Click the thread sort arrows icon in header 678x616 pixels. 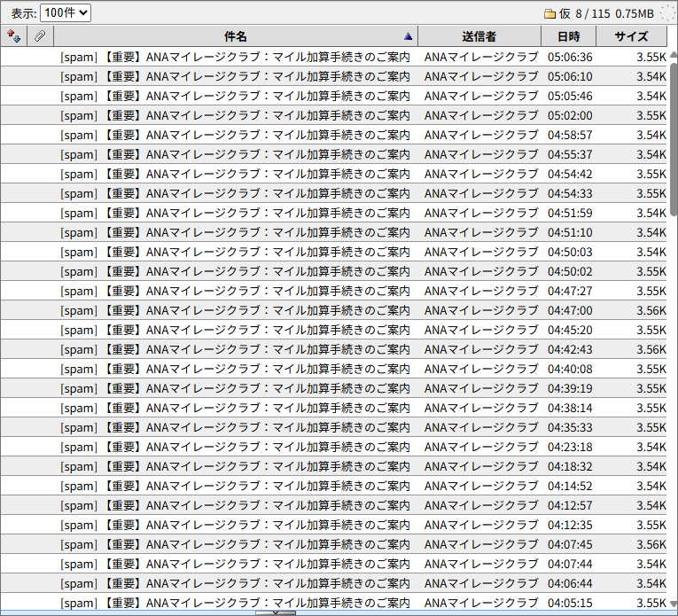[x=14, y=36]
